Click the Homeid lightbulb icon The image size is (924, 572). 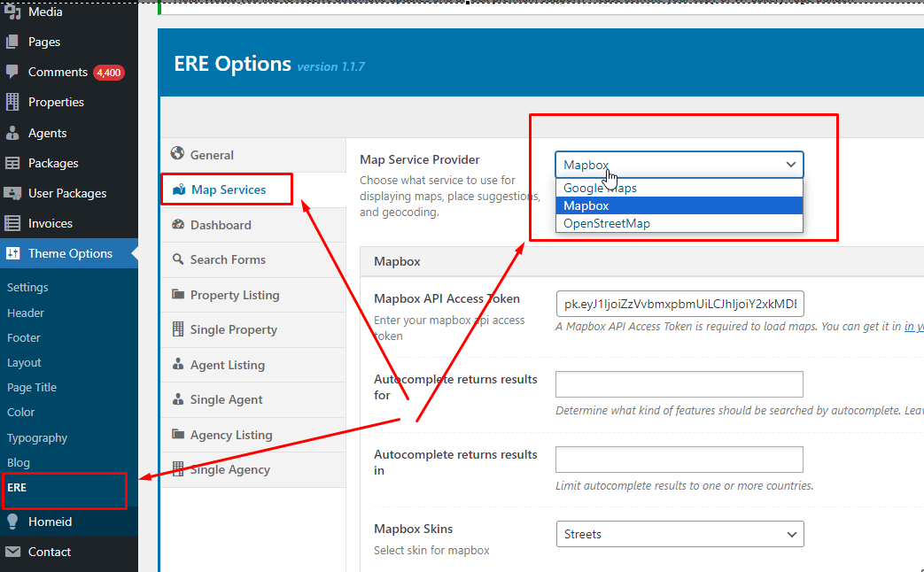pos(12,522)
